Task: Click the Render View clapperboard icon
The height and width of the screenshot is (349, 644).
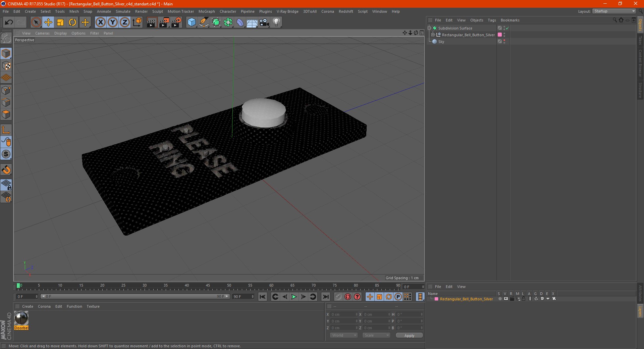Action: click(x=152, y=22)
